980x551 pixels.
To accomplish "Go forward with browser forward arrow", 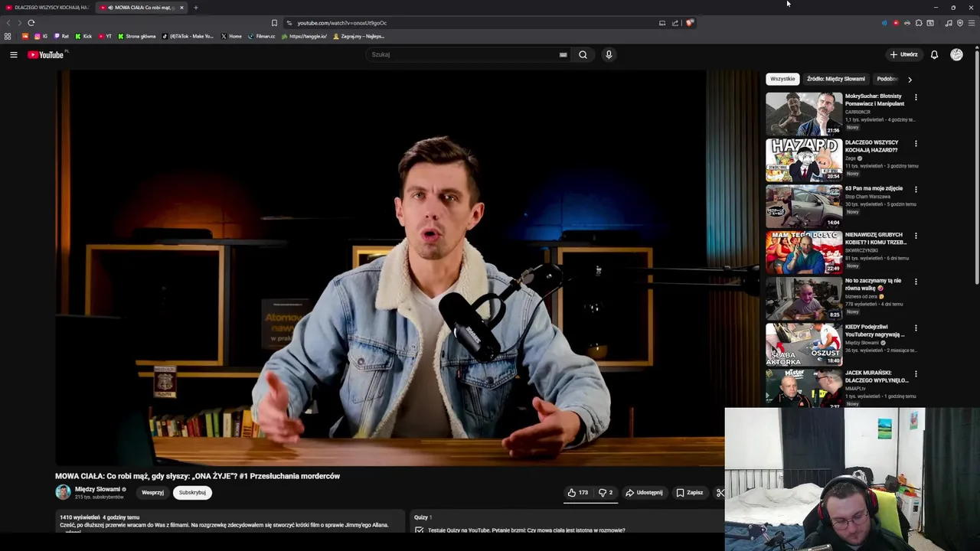I will [19, 23].
